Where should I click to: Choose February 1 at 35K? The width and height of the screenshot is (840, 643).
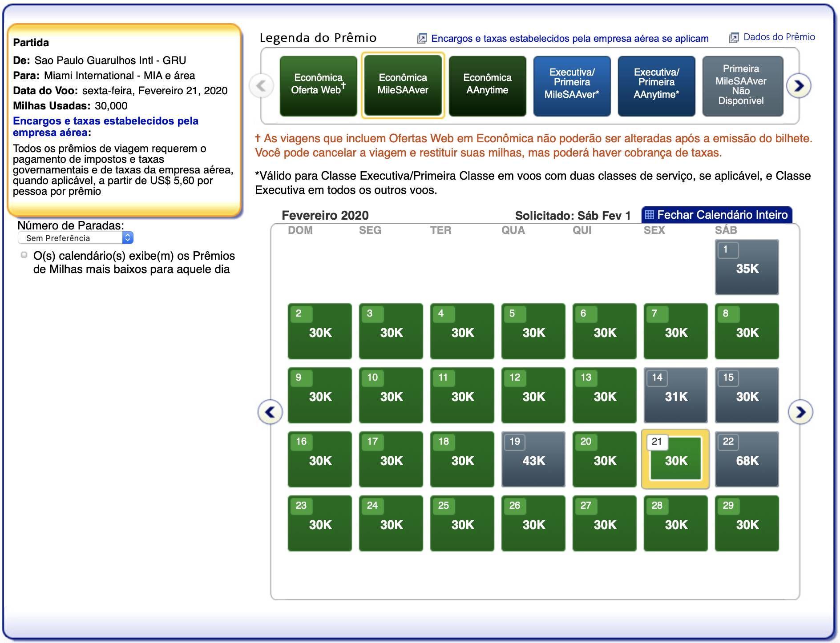click(747, 267)
